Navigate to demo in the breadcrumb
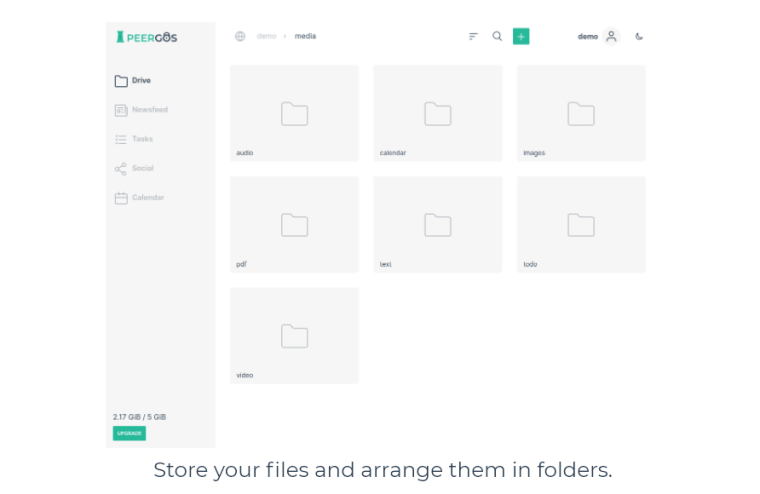 (266, 36)
